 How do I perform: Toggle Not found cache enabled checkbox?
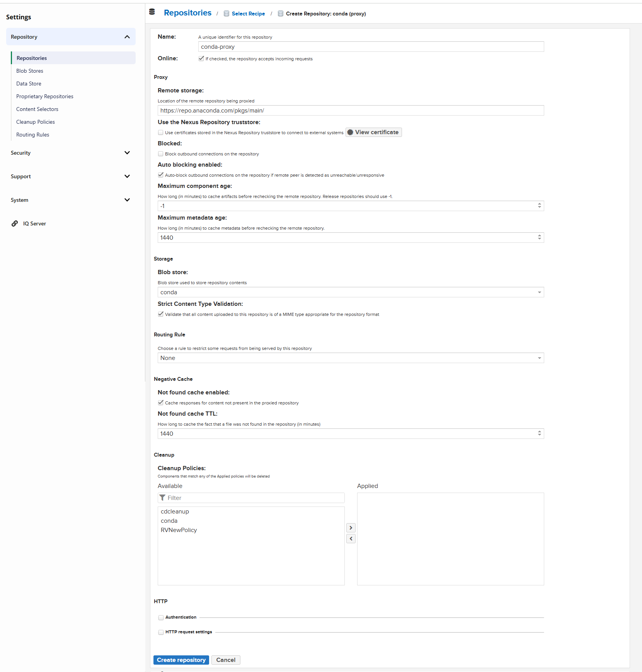click(x=160, y=403)
